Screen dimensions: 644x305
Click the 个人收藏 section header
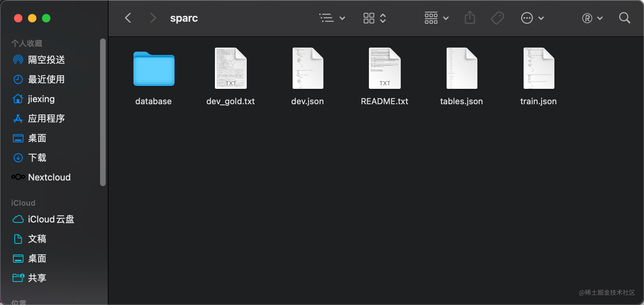click(x=27, y=43)
